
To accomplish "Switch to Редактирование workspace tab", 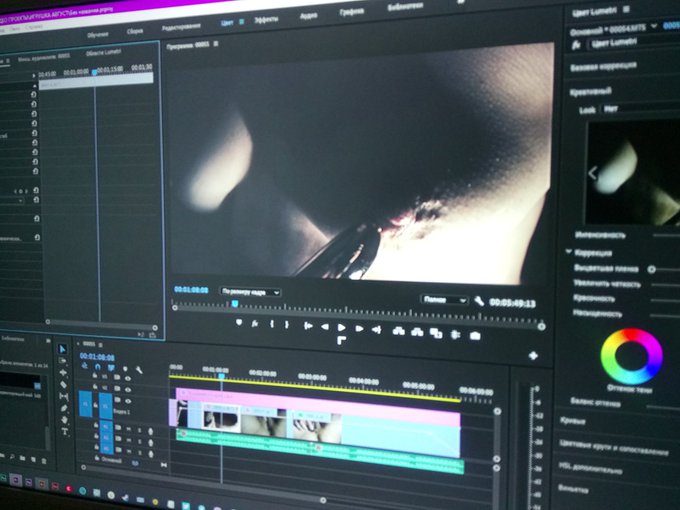I will [181, 27].
